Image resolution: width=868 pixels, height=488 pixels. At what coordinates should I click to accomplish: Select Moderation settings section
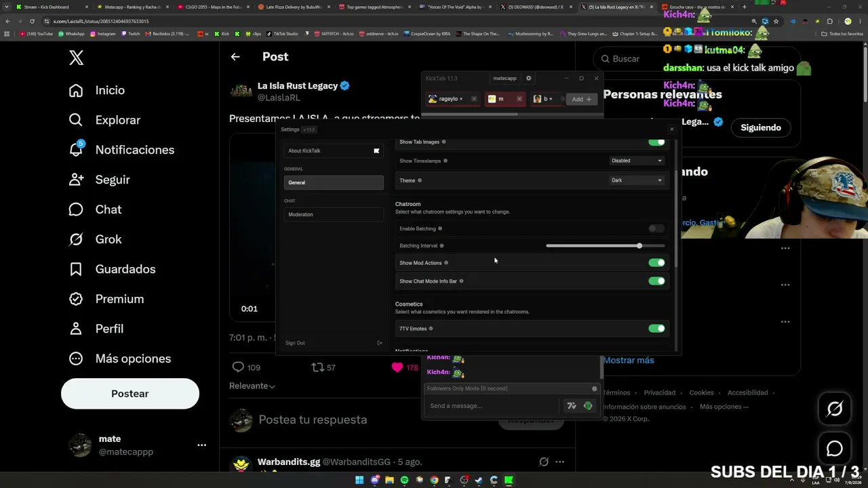coord(334,214)
